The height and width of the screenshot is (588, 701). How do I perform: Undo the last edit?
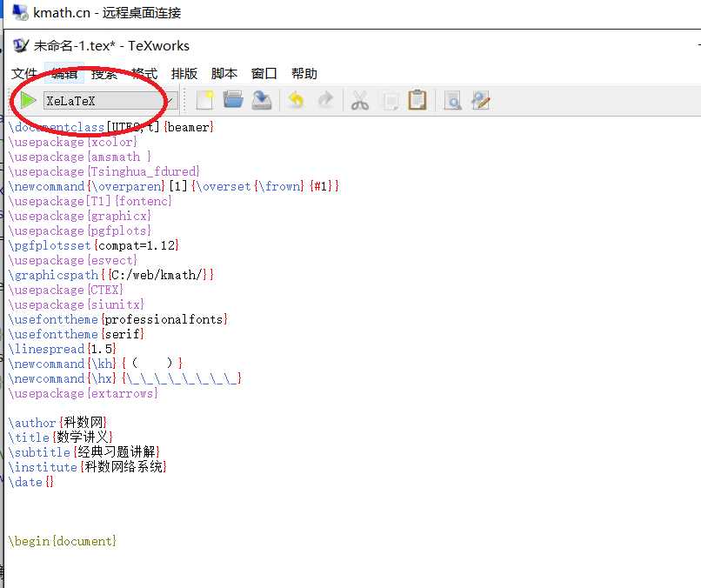coord(296,101)
